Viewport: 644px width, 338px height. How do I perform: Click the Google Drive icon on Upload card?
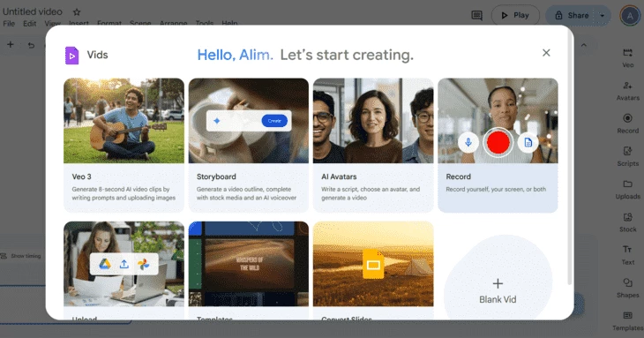105,264
